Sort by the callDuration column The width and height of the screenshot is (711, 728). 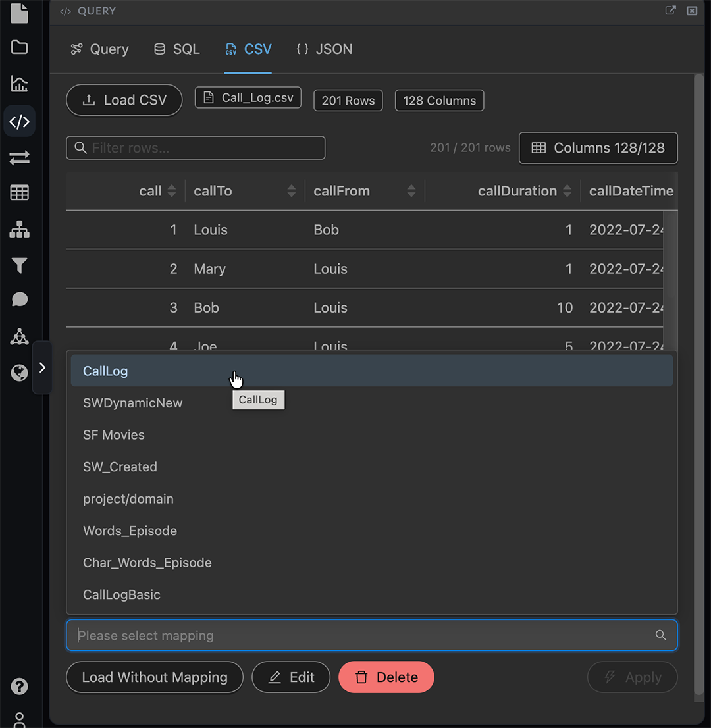tap(567, 191)
